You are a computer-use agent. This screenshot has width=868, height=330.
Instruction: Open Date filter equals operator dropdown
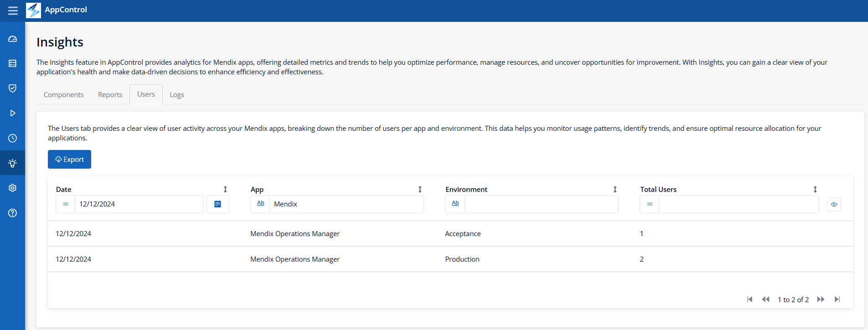tap(66, 204)
